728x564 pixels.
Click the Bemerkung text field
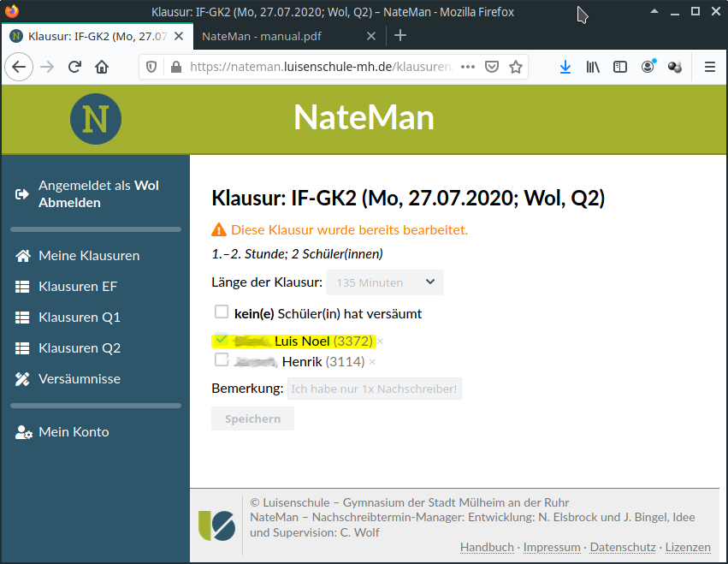(x=374, y=389)
